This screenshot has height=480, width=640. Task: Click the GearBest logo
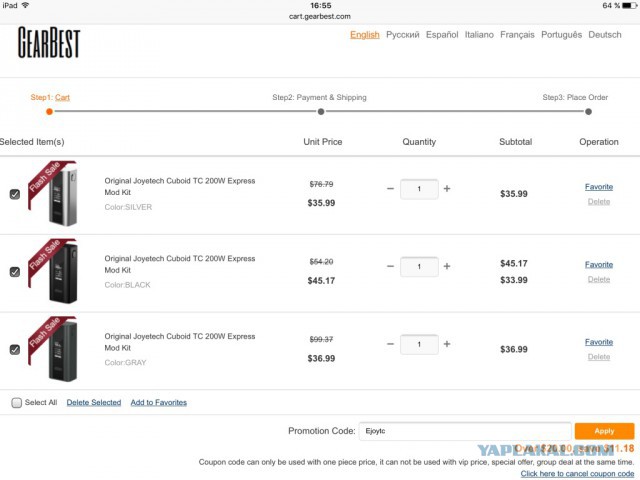click(49, 43)
